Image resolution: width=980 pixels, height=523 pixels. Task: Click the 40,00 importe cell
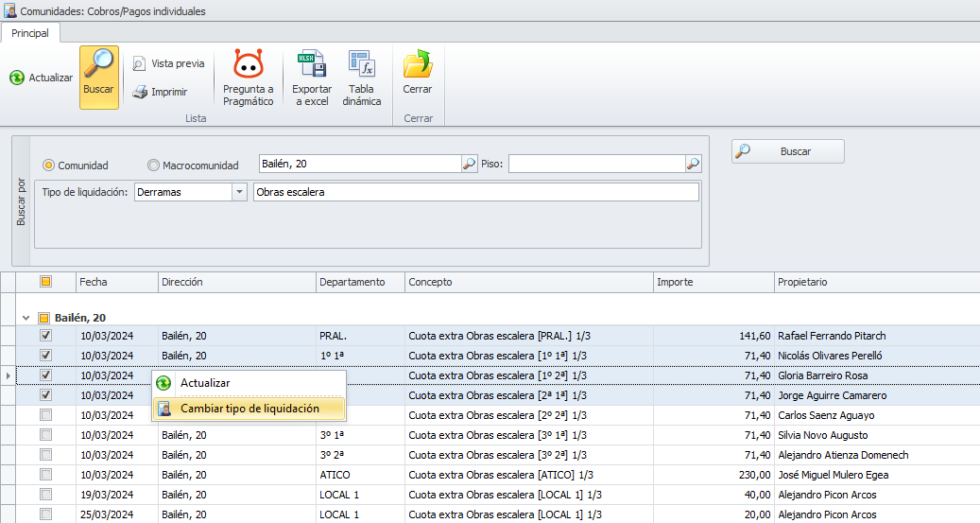coord(714,495)
